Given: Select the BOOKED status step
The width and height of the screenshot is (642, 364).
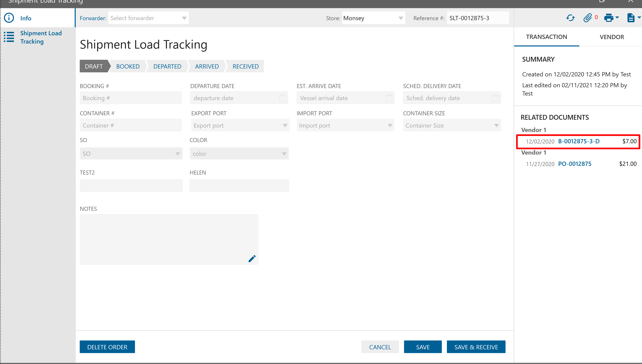Looking at the screenshot, I should click(128, 66).
